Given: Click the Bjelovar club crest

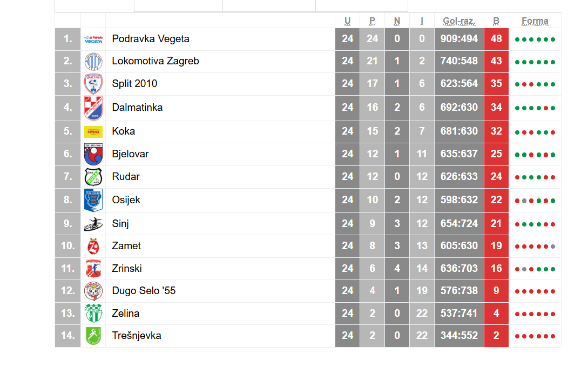Looking at the screenshot, I should [93, 154].
